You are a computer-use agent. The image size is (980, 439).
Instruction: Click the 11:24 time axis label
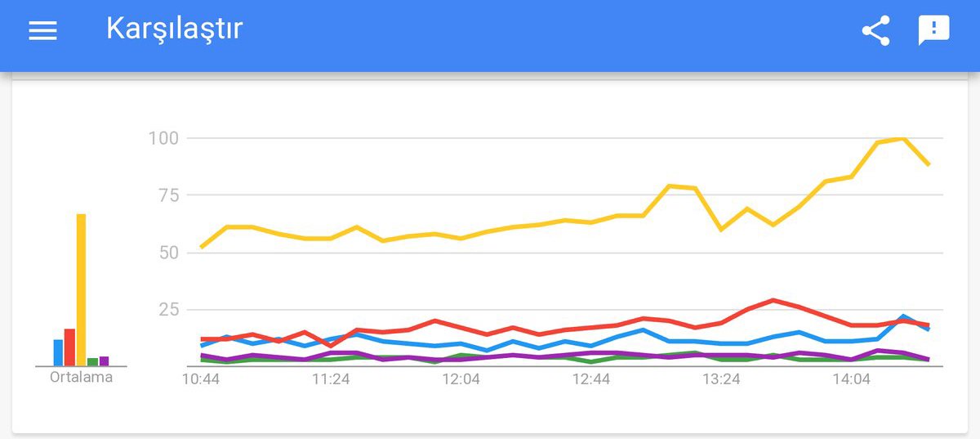click(330, 379)
